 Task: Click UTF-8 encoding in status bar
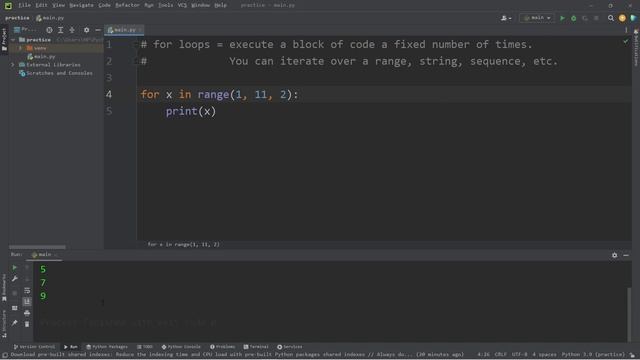coord(520,355)
